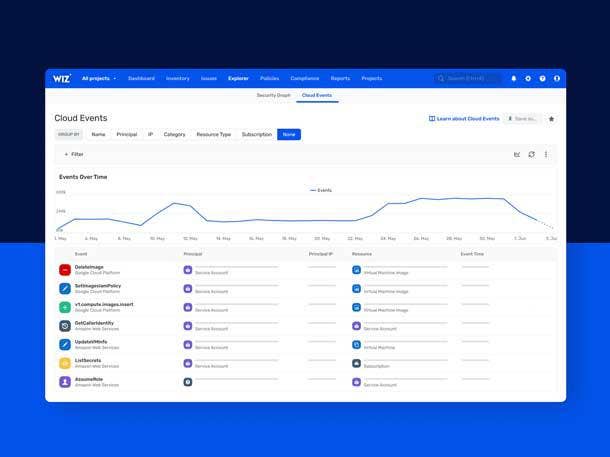Switch to the Security Graph tab
Screen dimensions: 610x457
click(x=273, y=96)
